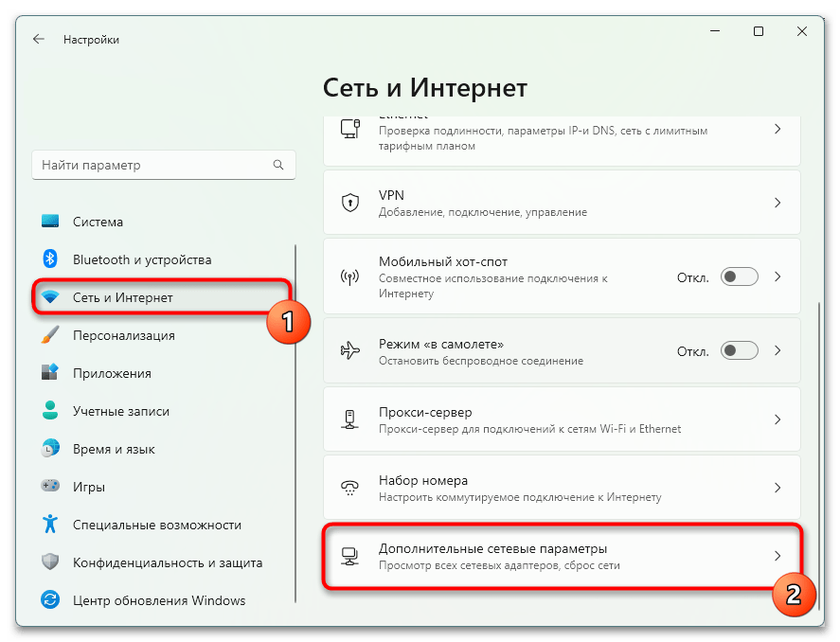The width and height of the screenshot is (840, 642).
Task: Open the VPN settings card
Action: [x=562, y=203]
